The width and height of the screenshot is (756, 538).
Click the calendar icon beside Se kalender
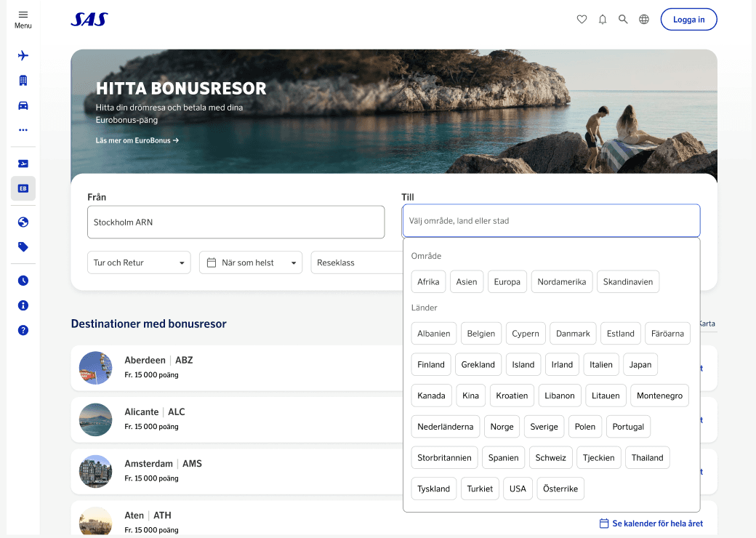(603, 523)
